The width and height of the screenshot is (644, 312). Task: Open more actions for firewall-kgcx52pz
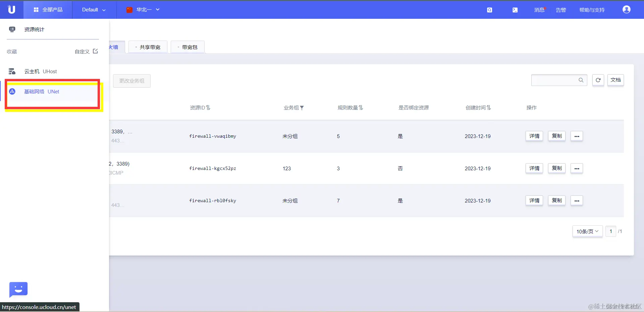tap(577, 168)
